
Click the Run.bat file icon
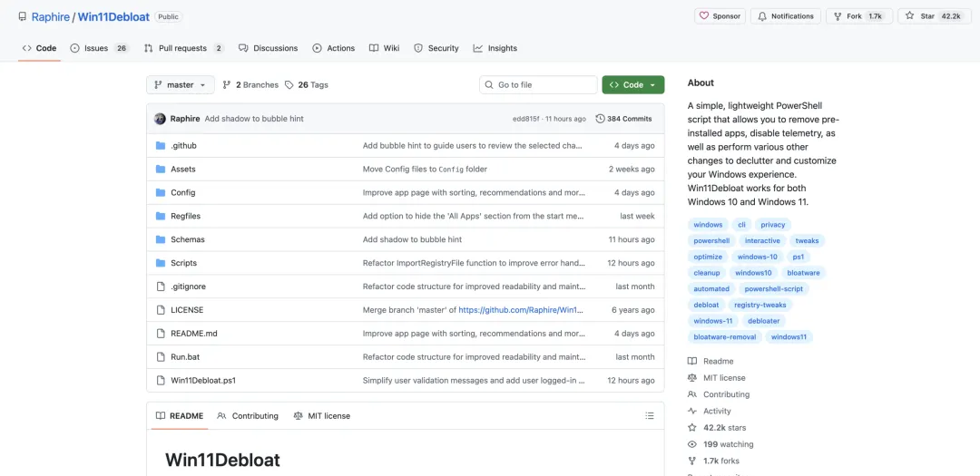click(160, 356)
